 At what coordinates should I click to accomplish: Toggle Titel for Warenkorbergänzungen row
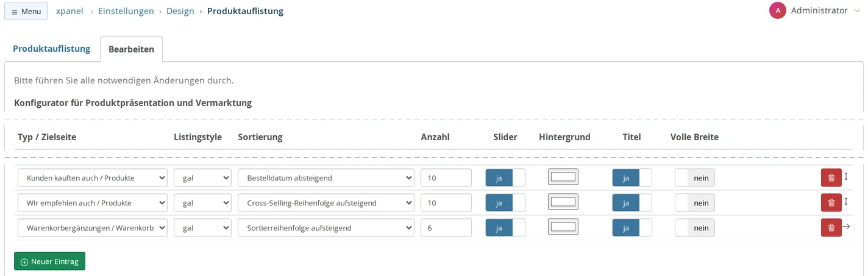point(632,228)
